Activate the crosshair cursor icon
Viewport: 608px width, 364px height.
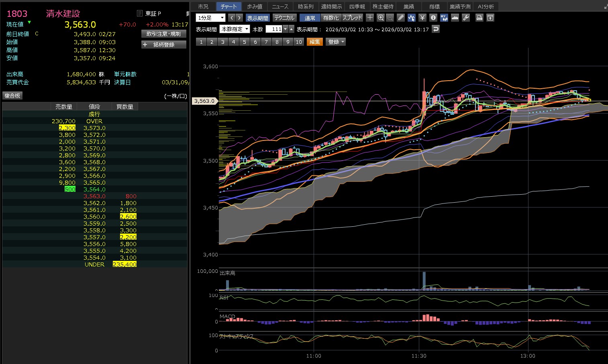370,18
